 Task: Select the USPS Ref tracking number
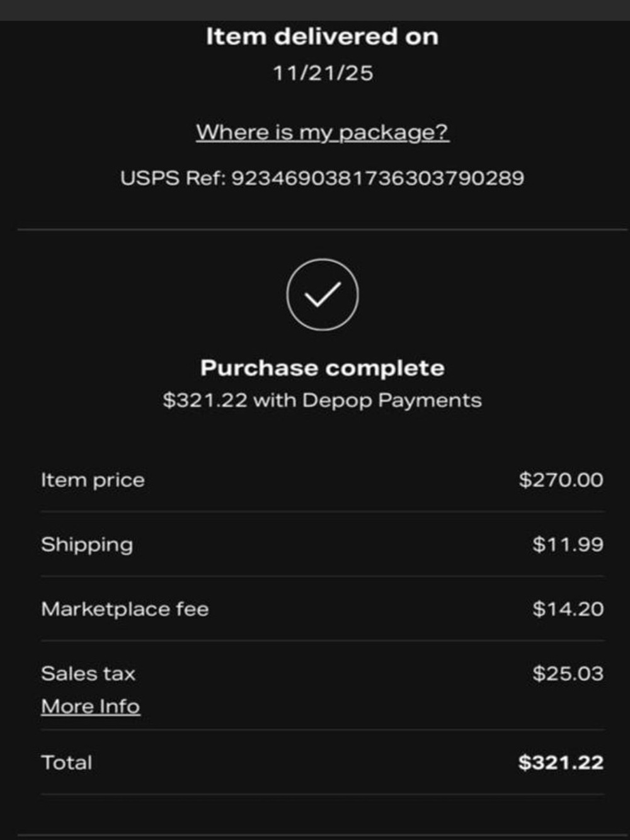pos(377,178)
